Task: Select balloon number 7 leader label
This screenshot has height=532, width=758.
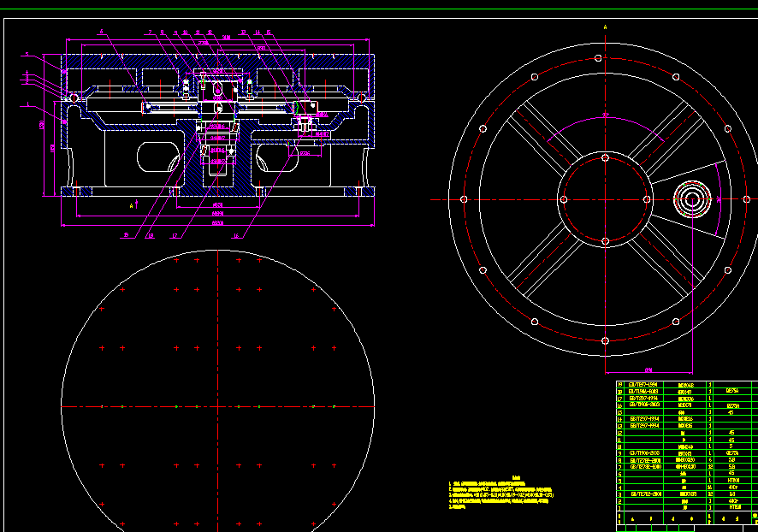Action: (x=151, y=33)
